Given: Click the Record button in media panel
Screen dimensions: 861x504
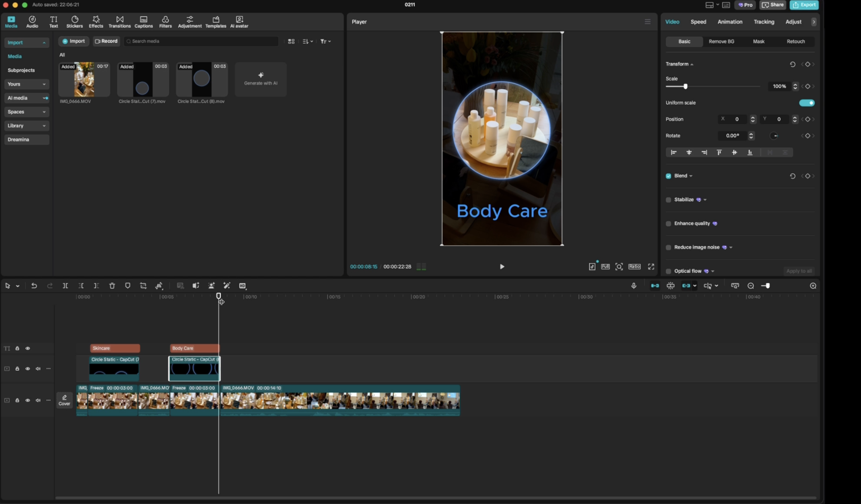Looking at the screenshot, I should [106, 41].
